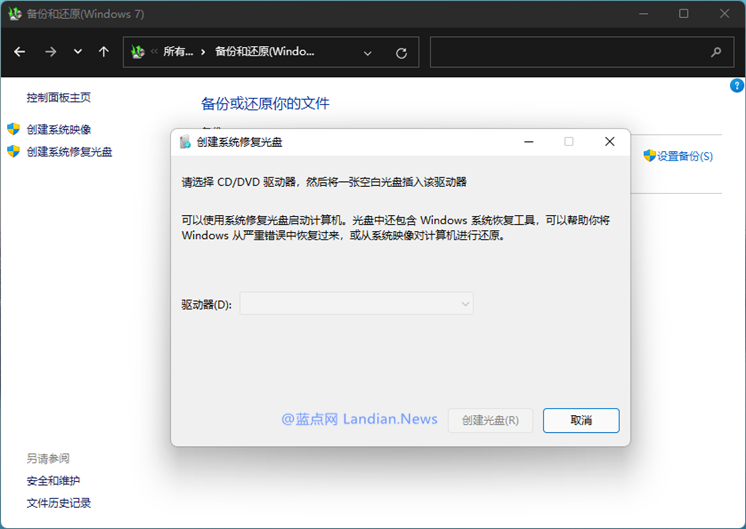The height and width of the screenshot is (529, 746).
Task: Expand the recent locations chevron
Action: click(78, 52)
